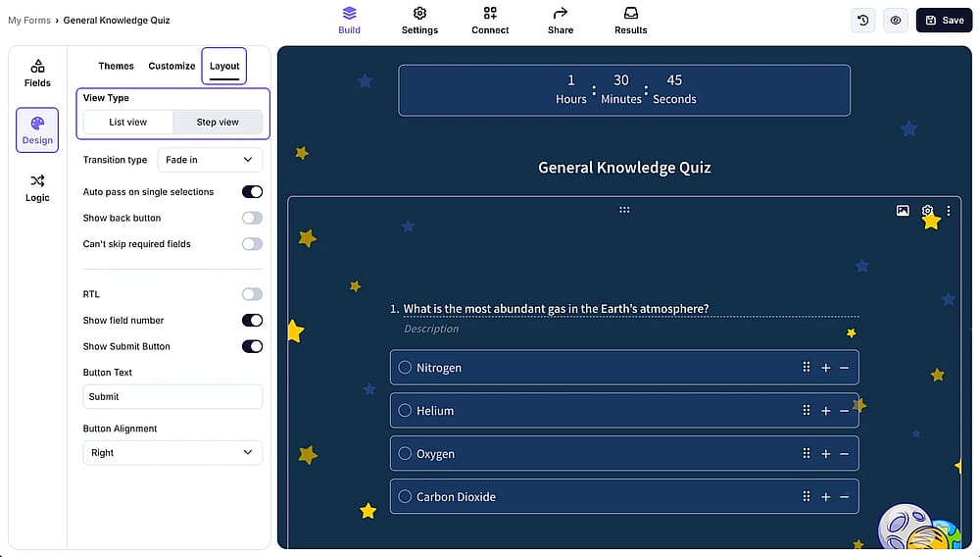Remove the Helium option

coord(845,411)
